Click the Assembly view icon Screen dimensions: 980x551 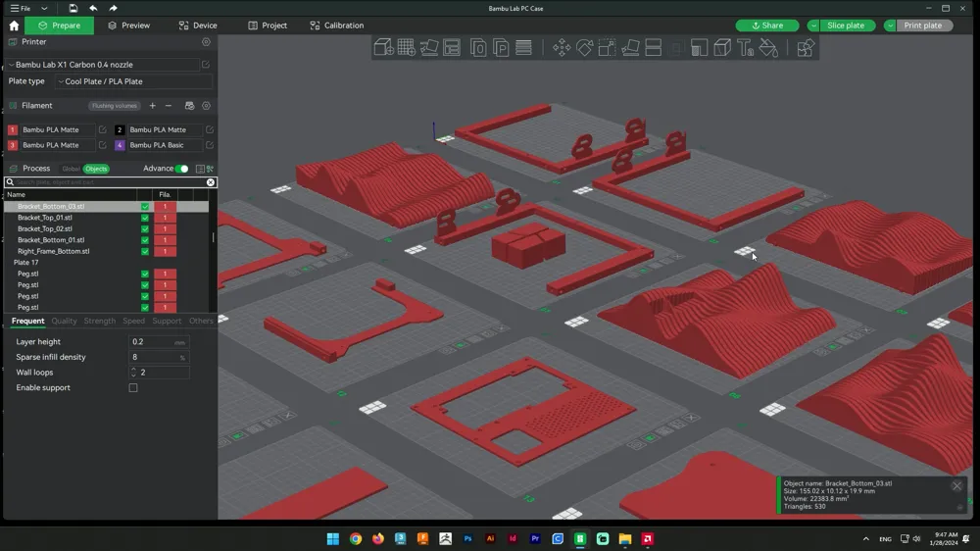coord(806,47)
